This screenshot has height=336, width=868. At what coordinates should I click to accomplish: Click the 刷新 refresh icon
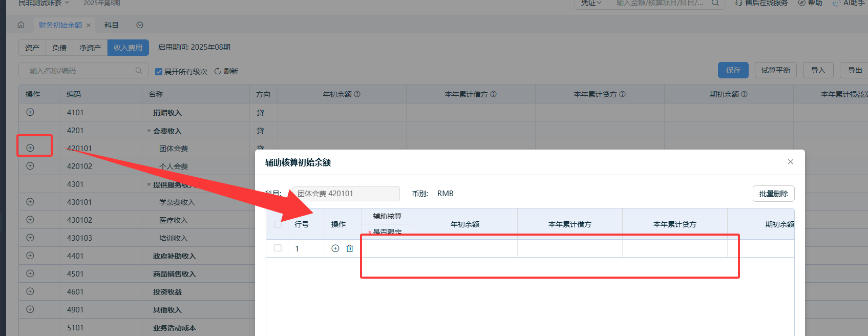(218, 71)
